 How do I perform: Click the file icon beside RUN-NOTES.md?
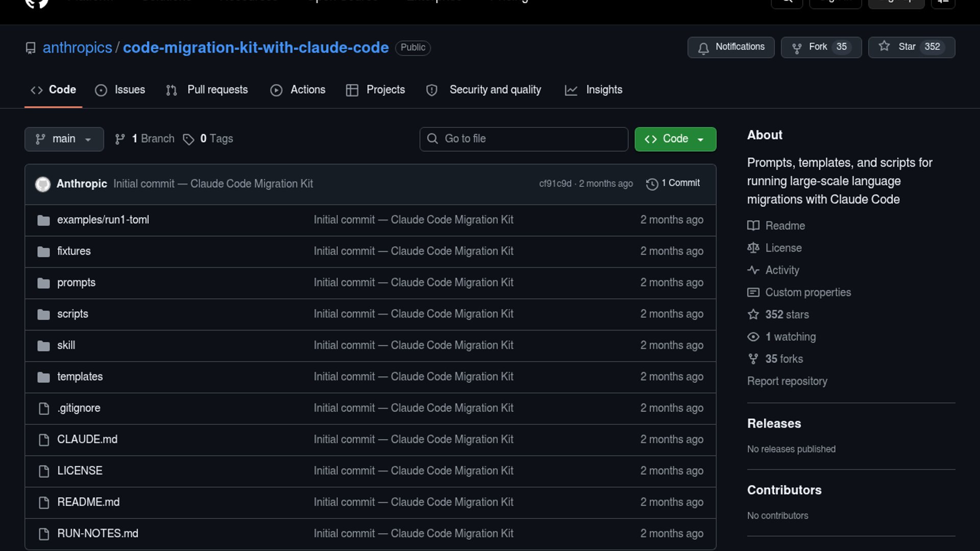pos(44,534)
